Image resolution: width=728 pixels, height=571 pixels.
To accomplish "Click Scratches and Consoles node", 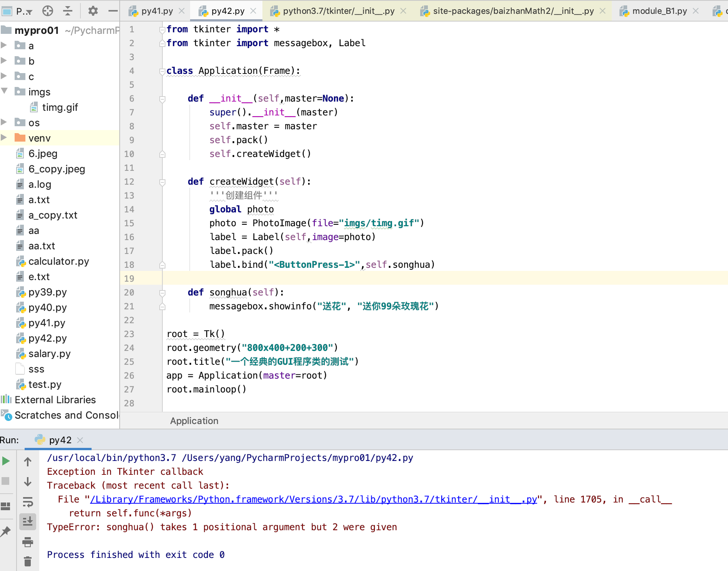I will click(67, 415).
